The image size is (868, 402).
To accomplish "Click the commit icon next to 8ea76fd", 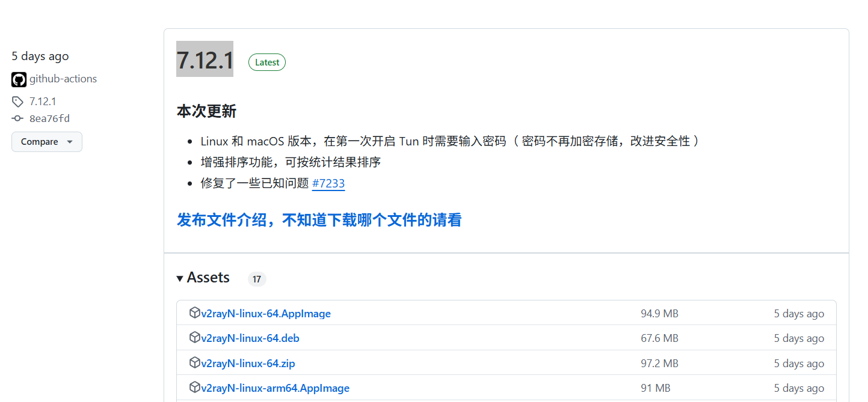I will point(17,118).
